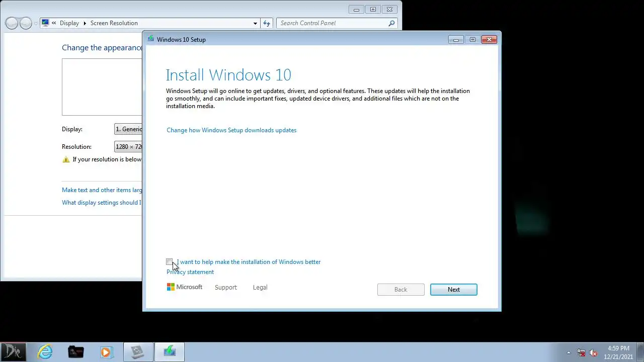644x362 pixels.
Task: Click the Microsoft logo in Setup
Action: click(185, 287)
